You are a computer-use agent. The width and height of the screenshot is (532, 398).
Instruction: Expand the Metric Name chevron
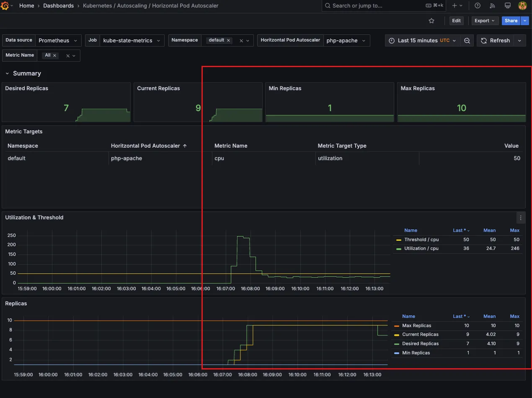tap(74, 56)
